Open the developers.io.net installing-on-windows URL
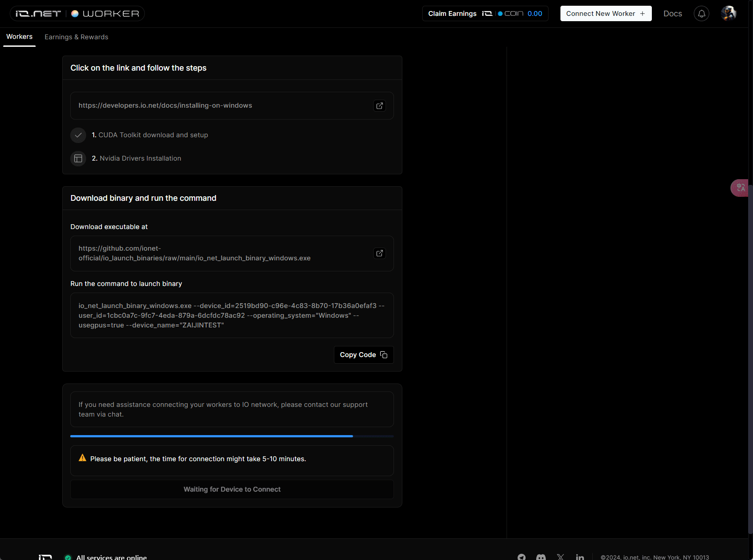The image size is (753, 560). [x=165, y=105]
